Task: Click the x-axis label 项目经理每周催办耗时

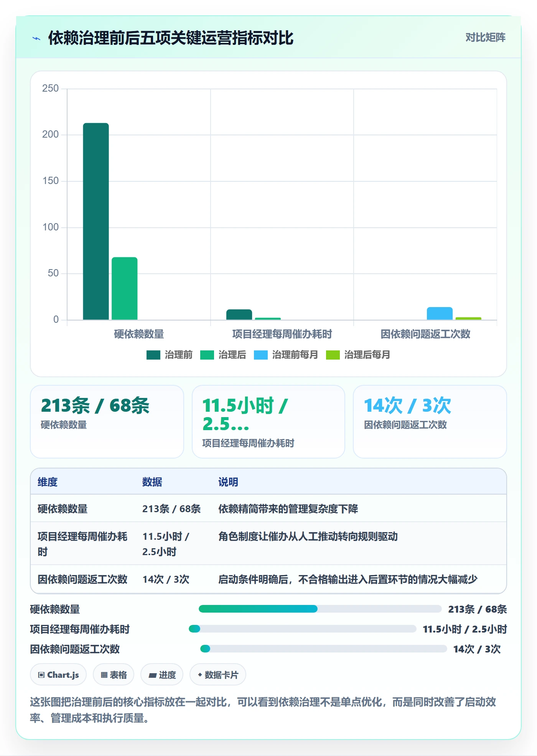Action: coord(282,334)
